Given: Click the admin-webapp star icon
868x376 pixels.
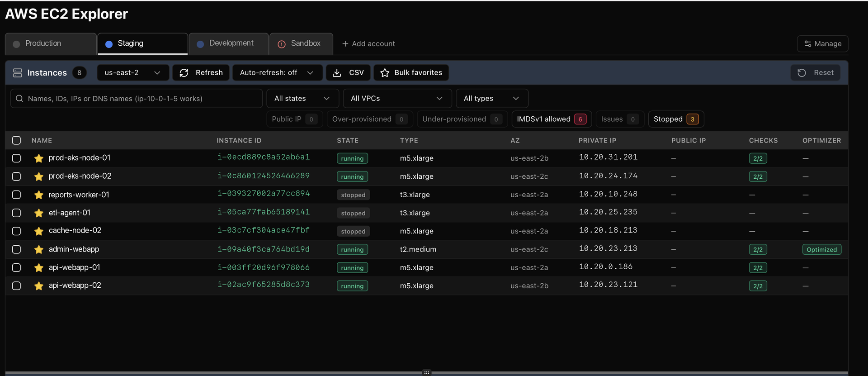Looking at the screenshot, I should pos(39,249).
